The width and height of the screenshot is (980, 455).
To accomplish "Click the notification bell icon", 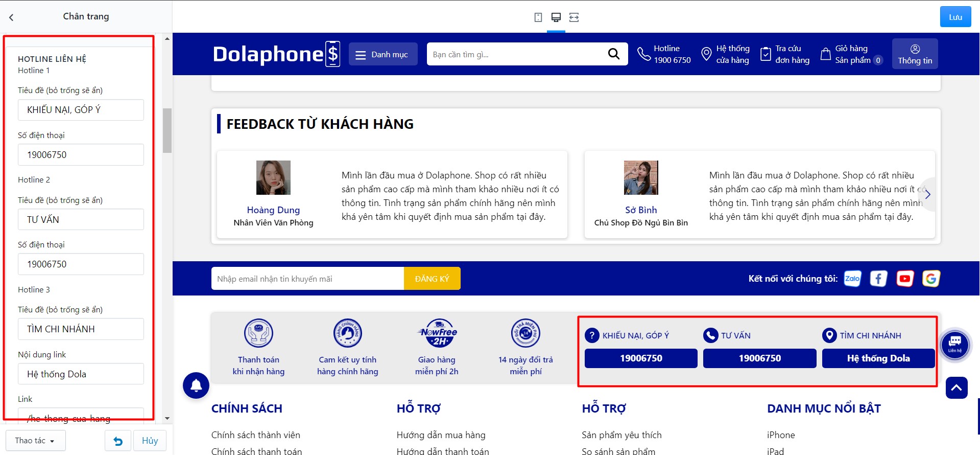I will pos(196,385).
